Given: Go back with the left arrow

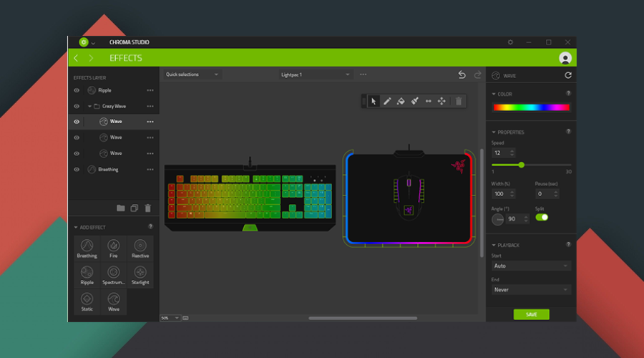Looking at the screenshot, I should 76,58.
